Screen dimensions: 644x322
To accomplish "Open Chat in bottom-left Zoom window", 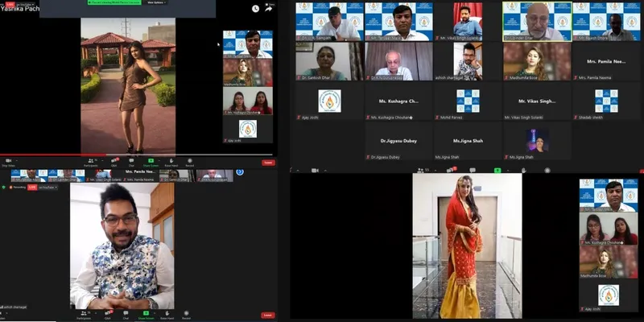I will pos(126,315).
